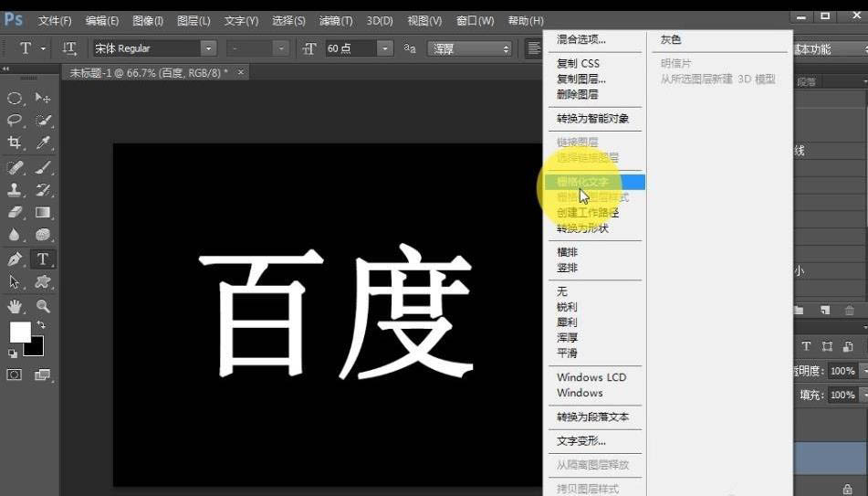Toggle Quick Mask mode
868x496 pixels.
pos(15,375)
